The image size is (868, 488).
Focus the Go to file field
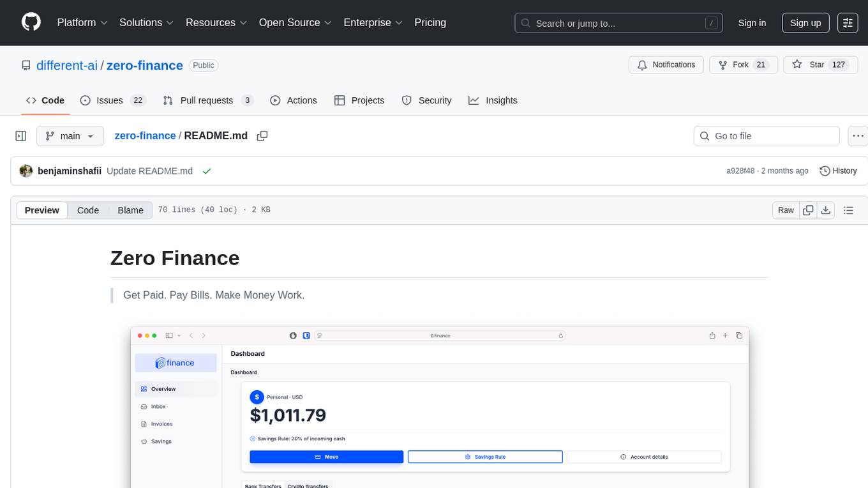pyautogui.click(x=767, y=136)
